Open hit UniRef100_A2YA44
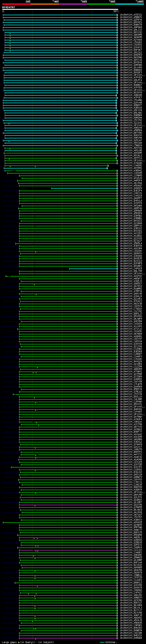 point(131,40)
